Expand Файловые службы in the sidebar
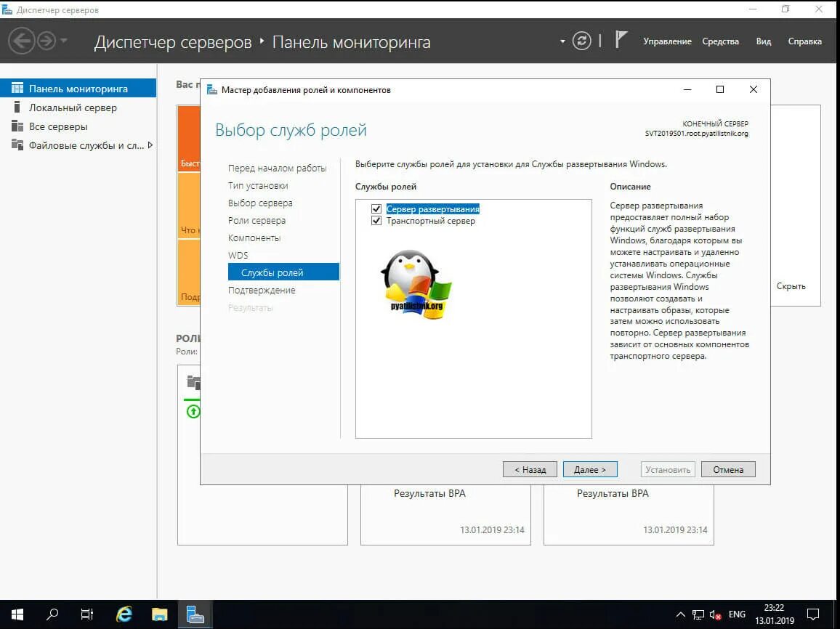This screenshot has width=840, height=629. point(150,145)
